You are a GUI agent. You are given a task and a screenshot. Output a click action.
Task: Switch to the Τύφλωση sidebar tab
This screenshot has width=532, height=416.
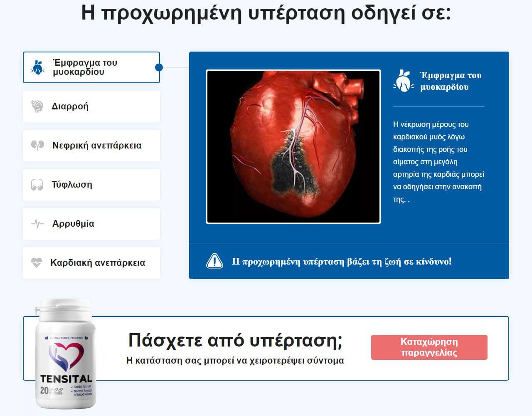coord(91,184)
